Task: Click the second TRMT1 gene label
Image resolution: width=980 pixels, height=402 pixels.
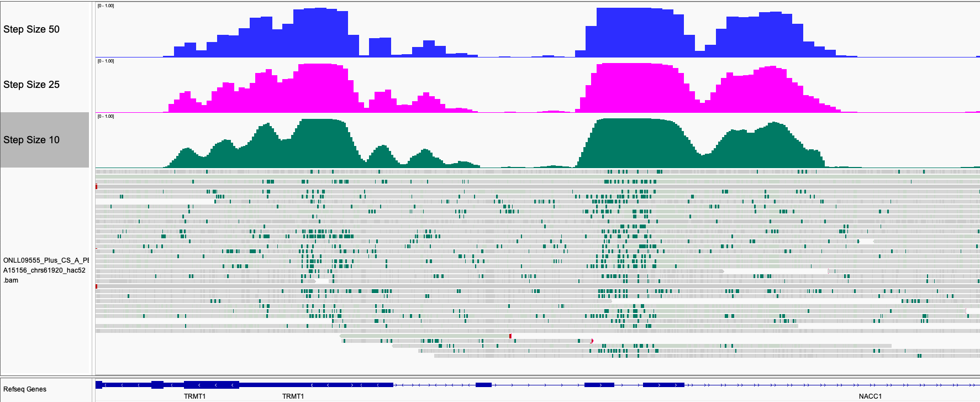Action: (293, 396)
